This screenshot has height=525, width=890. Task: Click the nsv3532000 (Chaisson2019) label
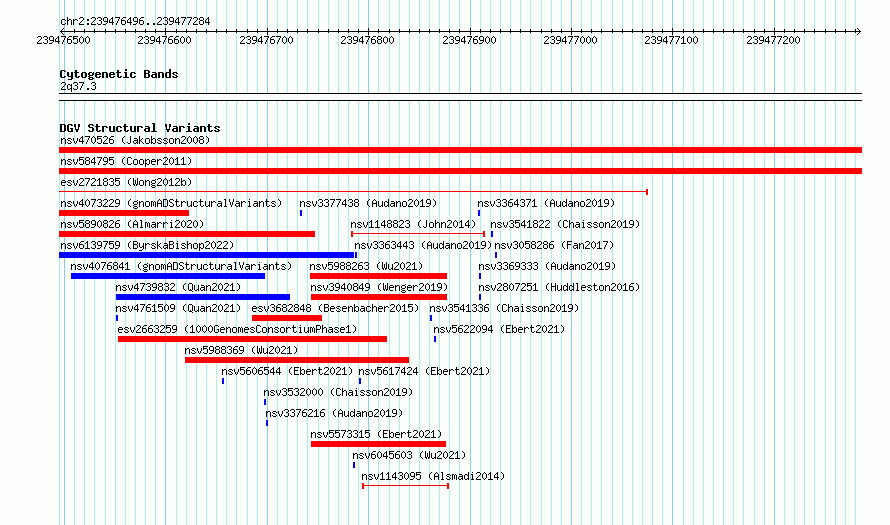coord(338,392)
